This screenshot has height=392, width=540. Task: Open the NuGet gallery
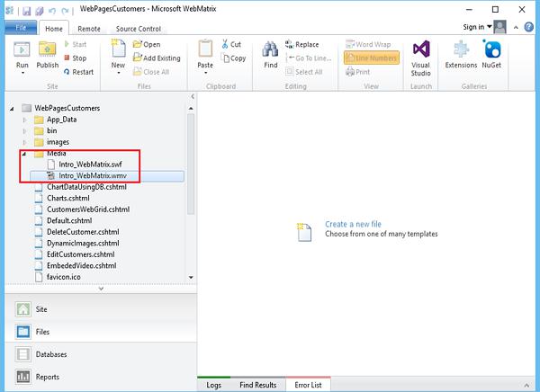tap(491, 54)
